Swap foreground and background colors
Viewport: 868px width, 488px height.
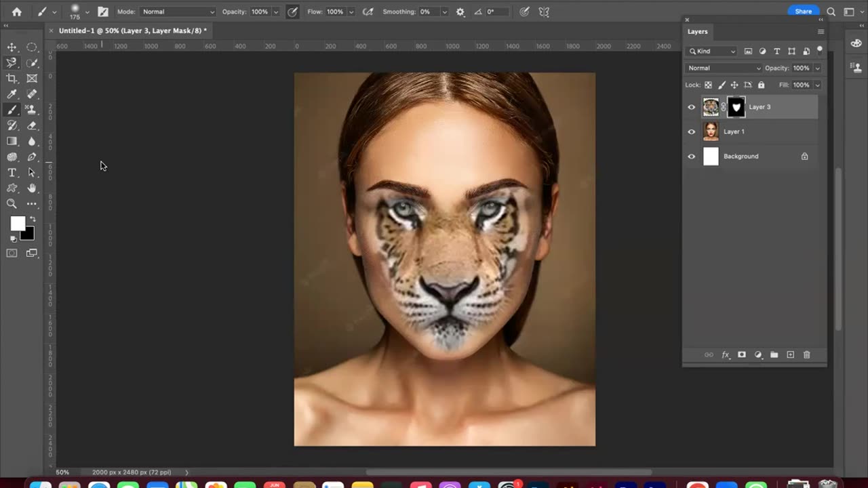click(x=32, y=219)
